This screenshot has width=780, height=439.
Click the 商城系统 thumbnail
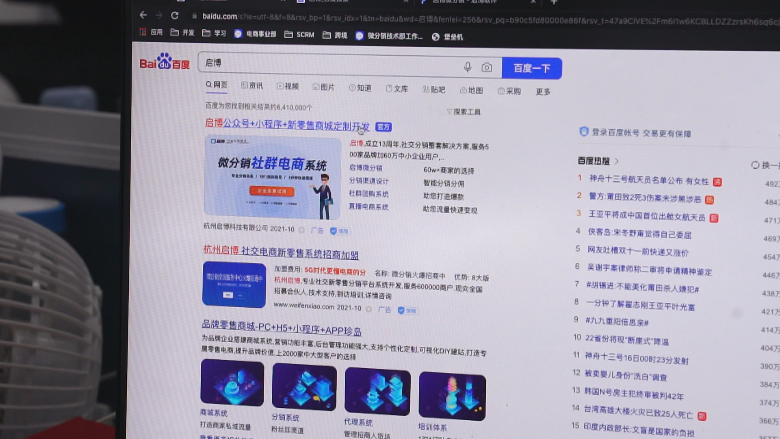coord(232,383)
